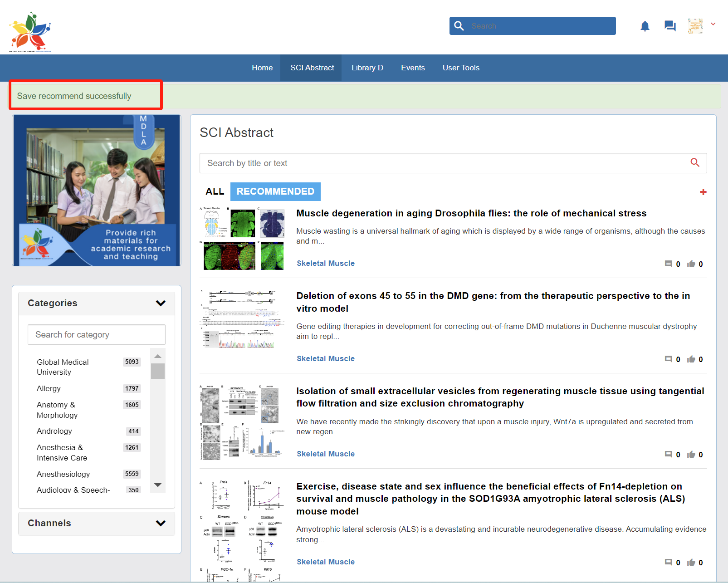Click the red search icon in SCI Abstract

coord(694,162)
